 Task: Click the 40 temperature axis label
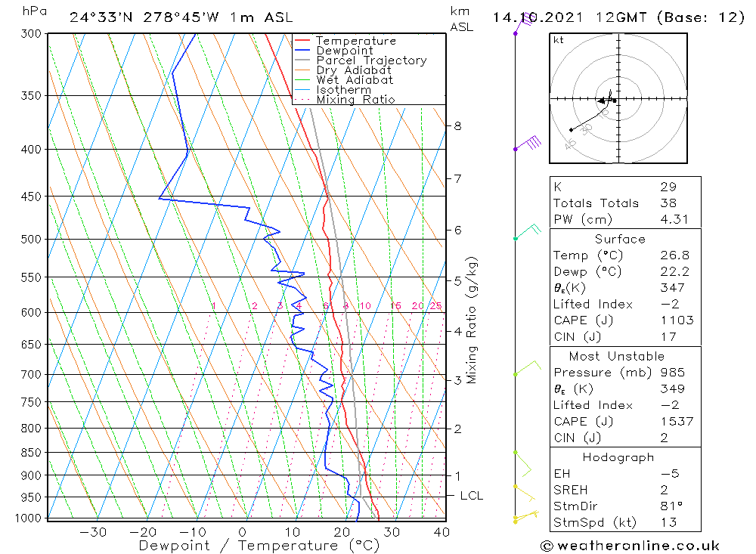pyautogui.click(x=442, y=532)
